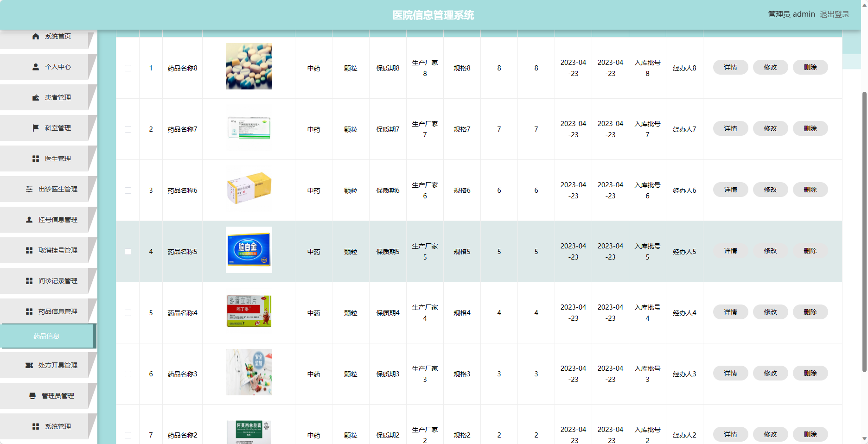Click 修改 for 药品名称7
The height and width of the screenshot is (444, 868).
click(770, 128)
